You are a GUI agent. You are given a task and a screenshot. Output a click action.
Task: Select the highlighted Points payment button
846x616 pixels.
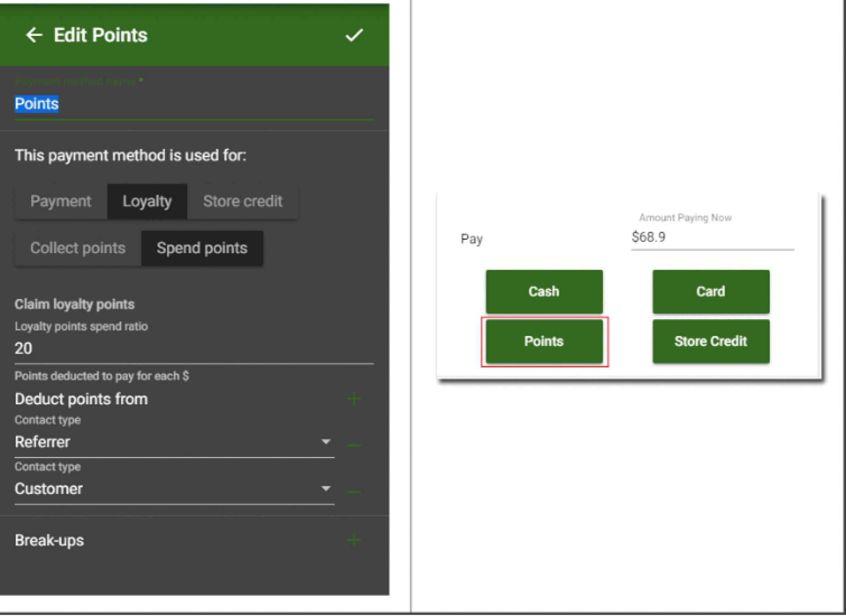click(x=544, y=341)
